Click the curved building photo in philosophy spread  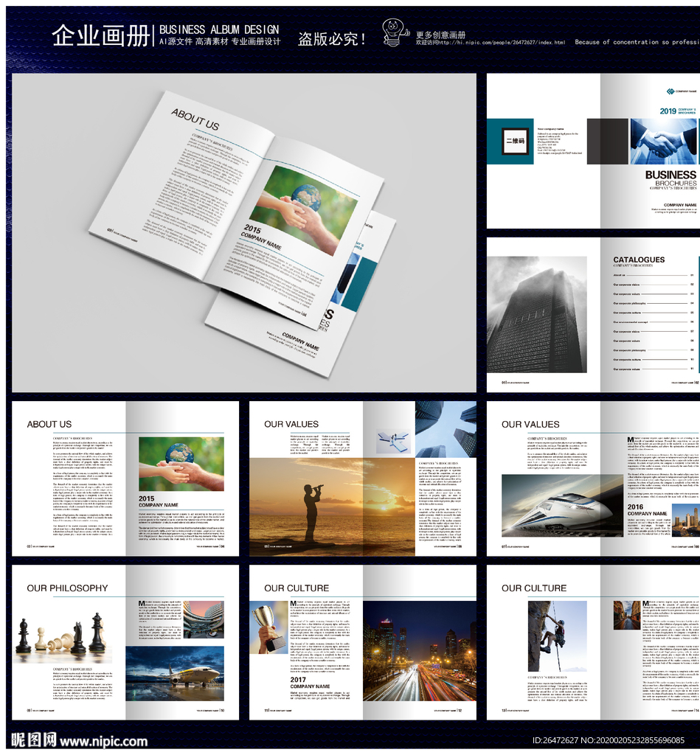204,619
